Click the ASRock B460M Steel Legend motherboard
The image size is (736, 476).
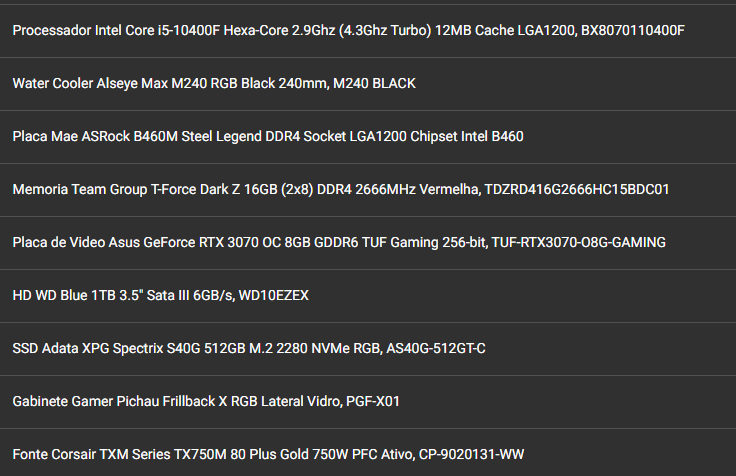pyautogui.click(x=368, y=137)
